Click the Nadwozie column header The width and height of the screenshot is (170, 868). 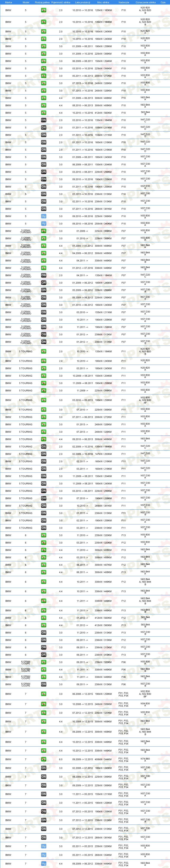(x=124, y=2)
